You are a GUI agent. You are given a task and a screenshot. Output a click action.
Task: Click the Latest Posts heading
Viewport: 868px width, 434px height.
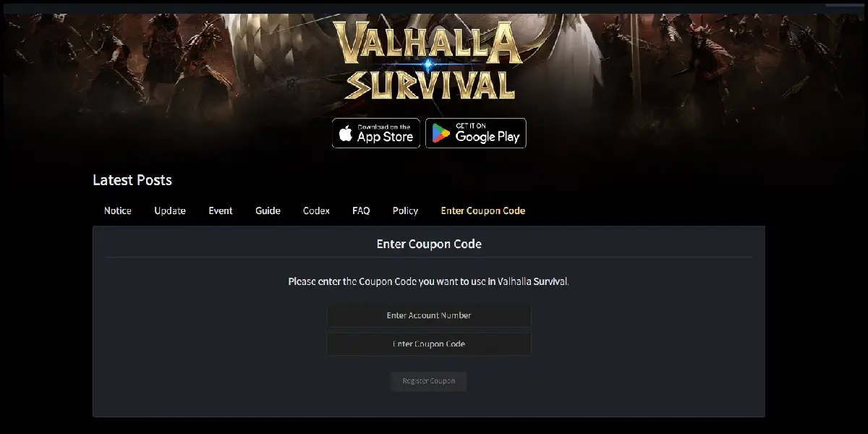point(132,180)
